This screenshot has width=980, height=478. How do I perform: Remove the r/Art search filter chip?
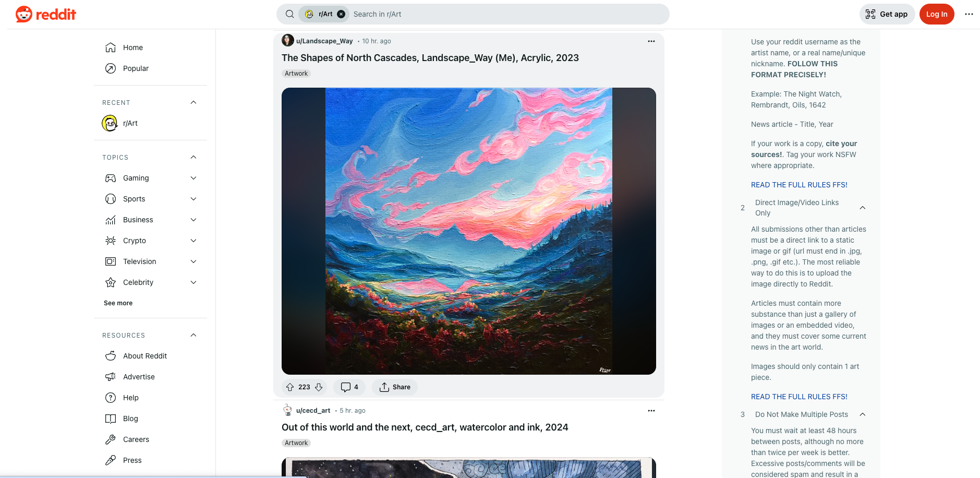[x=341, y=14]
